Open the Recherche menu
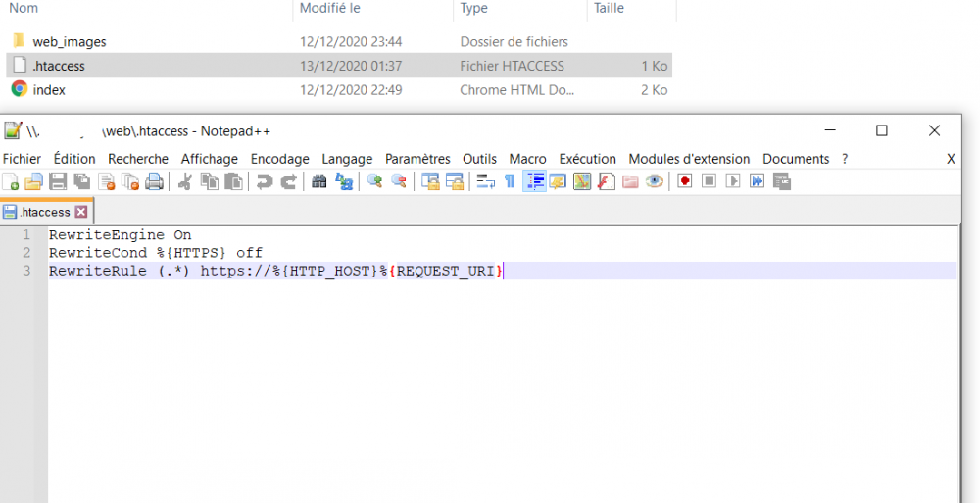Viewport: 980px width, 503px height. pos(138,159)
